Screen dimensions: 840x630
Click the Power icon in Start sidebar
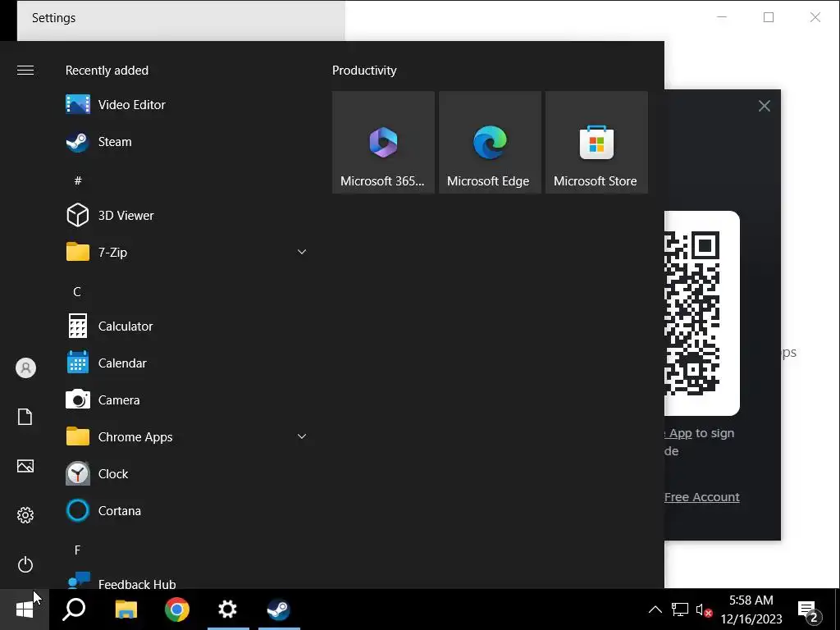pyautogui.click(x=25, y=564)
